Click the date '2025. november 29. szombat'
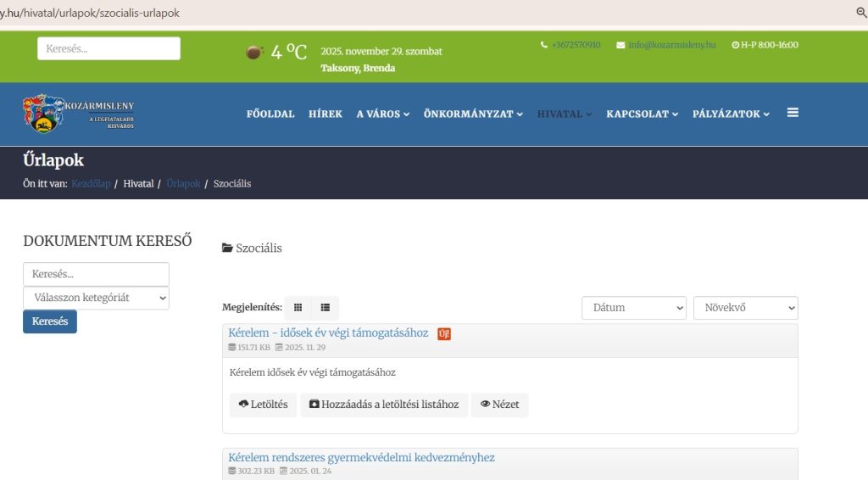The image size is (868, 480). (x=381, y=52)
